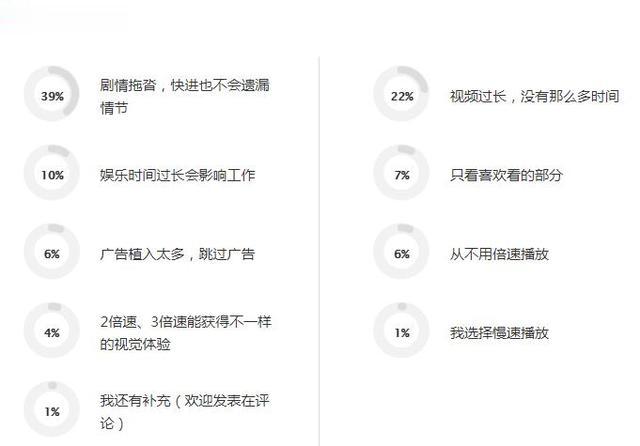Click the 39% progress ring

[x=51, y=94]
